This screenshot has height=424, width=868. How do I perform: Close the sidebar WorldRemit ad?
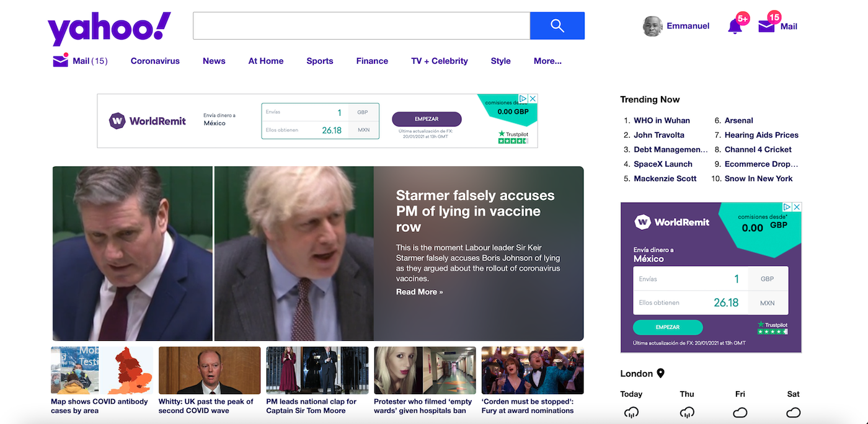click(x=797, y=207)
